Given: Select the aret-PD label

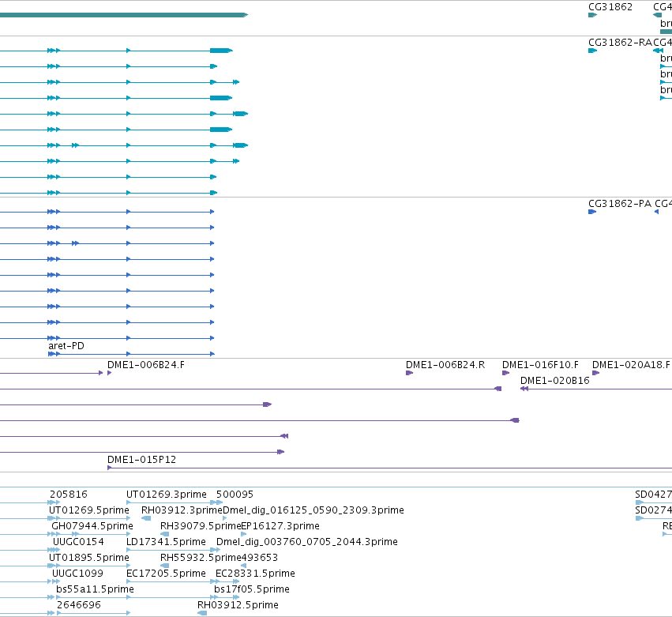Looking at the screenshot, I should pos(66,346).
